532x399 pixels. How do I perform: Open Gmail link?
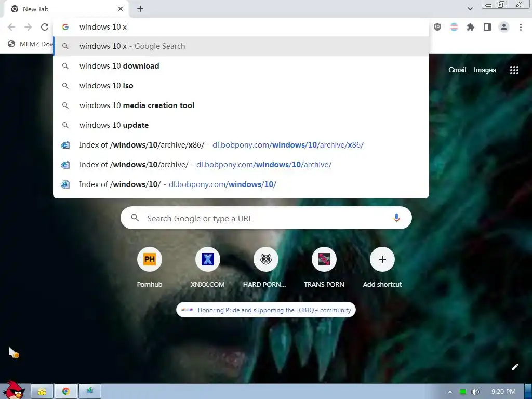457,70
